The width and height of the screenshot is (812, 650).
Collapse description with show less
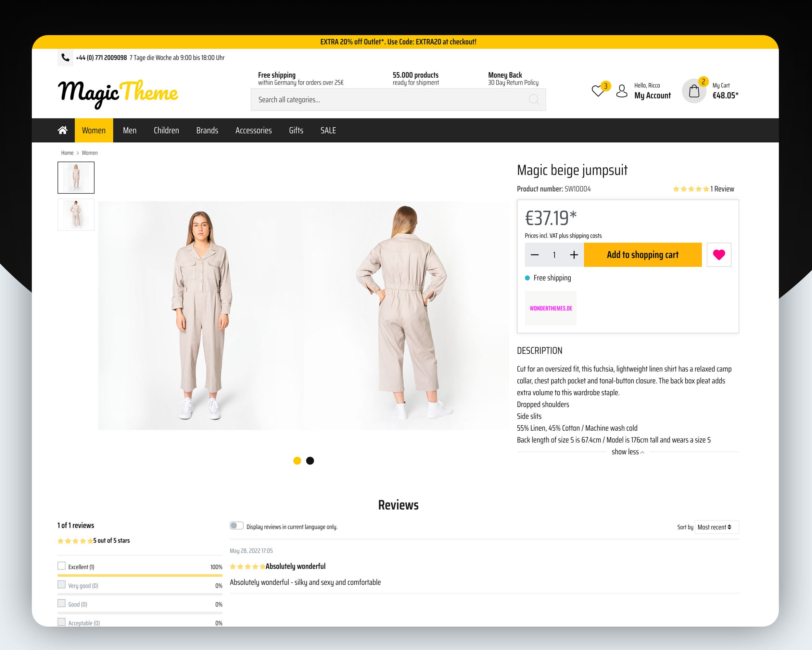pyautogui.click(x=628, y=452)
